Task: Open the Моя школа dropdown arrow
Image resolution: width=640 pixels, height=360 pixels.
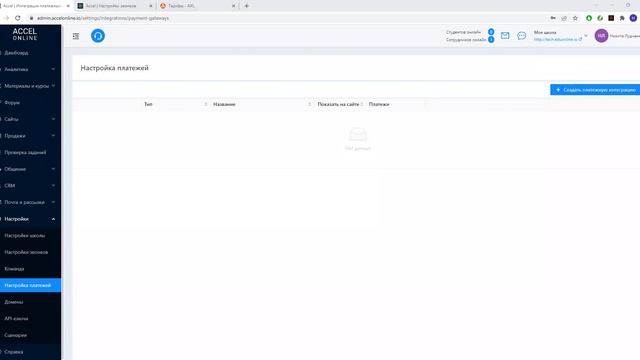Action: tap(586, 36)
